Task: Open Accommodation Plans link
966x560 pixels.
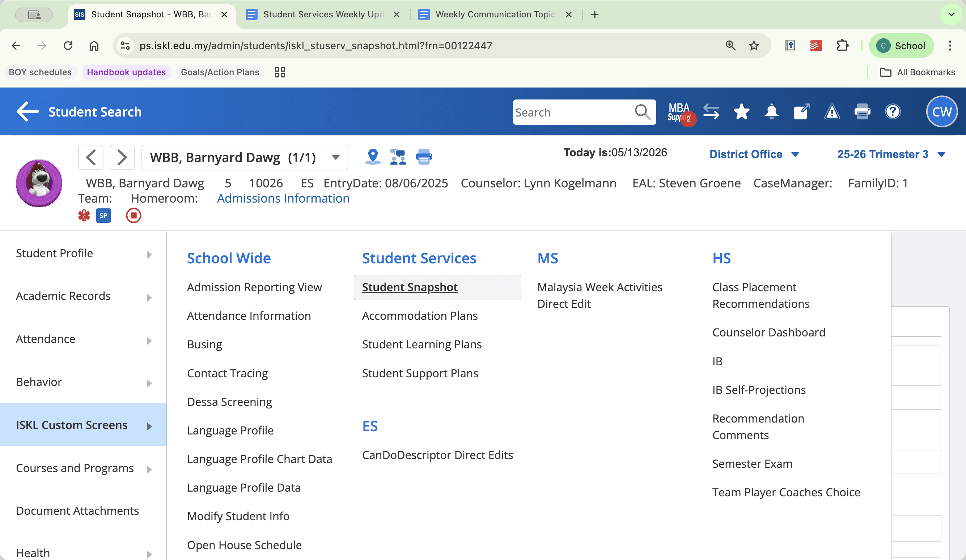Action: point(420,316)
